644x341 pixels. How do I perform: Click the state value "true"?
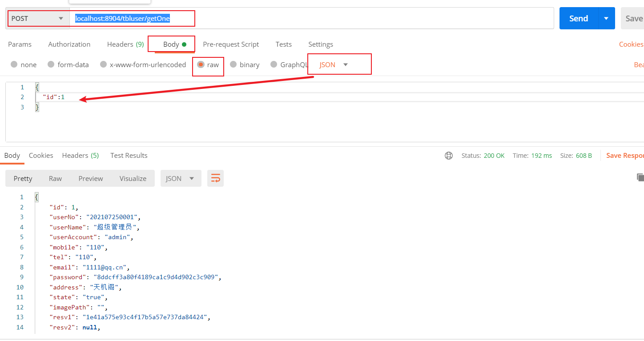(93, 297)
